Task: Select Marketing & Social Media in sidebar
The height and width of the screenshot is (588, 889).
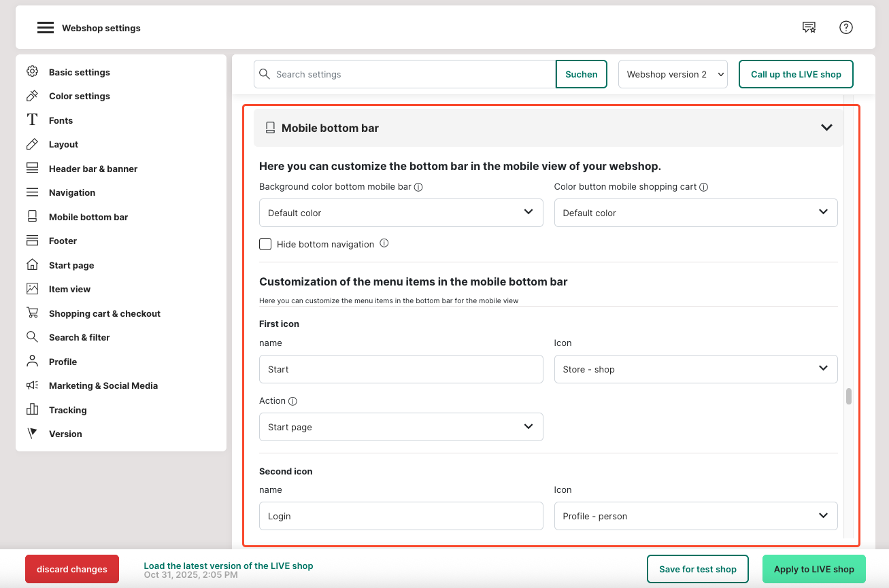Action: 103,385
